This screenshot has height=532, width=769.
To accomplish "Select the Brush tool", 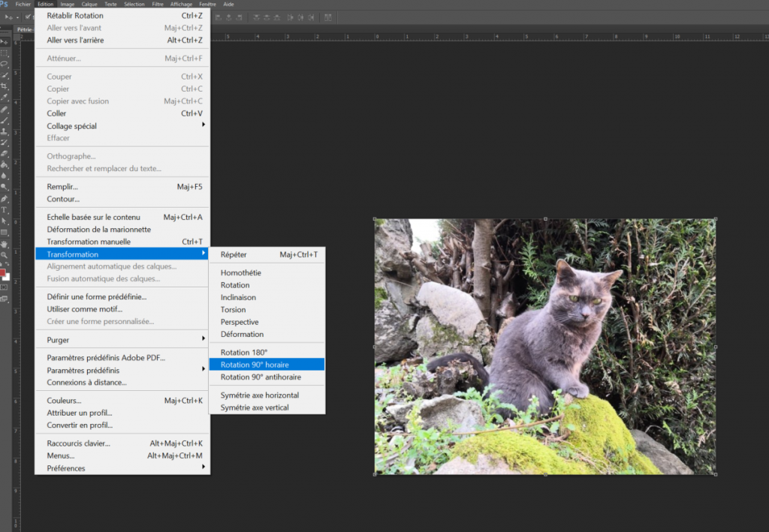I will (5, 120).
